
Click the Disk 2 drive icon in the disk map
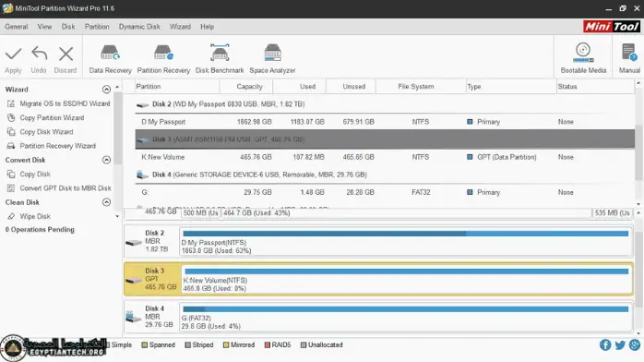(134, 243)
